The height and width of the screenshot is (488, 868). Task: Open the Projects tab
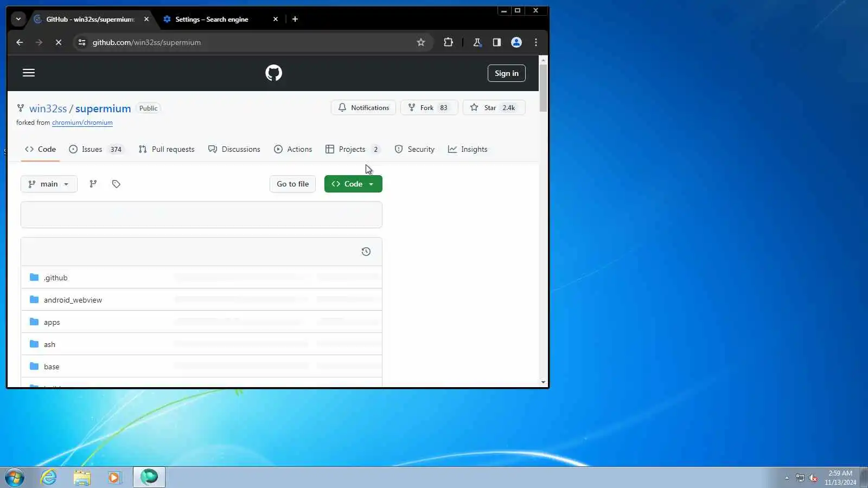click(x=353, y=149)
